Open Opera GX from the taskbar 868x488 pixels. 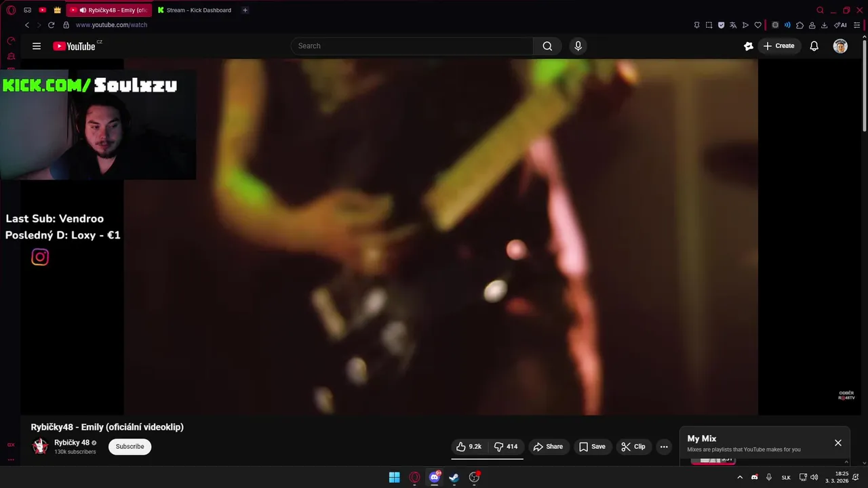[414, 477]
